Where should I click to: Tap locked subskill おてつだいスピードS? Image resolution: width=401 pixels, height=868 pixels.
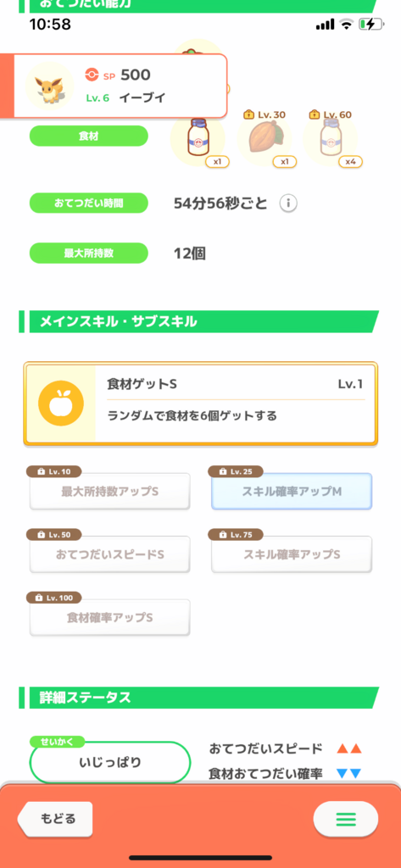click(109, 554)
